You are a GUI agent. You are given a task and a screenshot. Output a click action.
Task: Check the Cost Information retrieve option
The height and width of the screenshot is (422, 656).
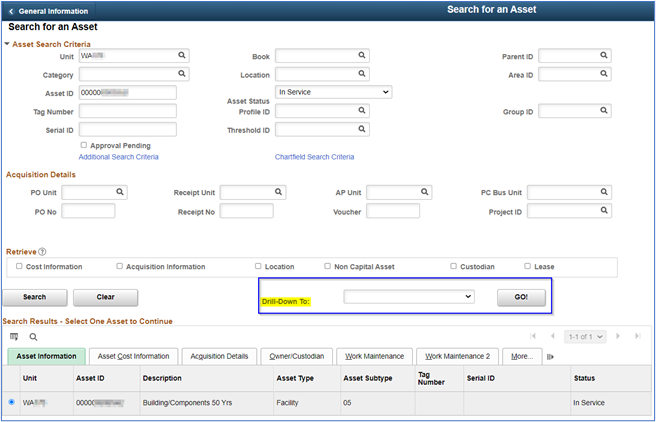click(20, 267)
